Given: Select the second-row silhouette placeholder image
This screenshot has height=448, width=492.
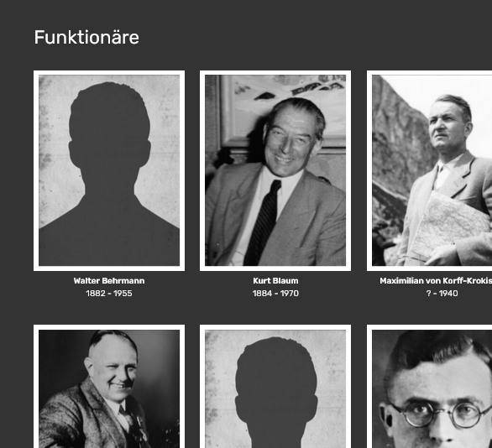Looking at the screenshot, I should (x=275, y=387).
